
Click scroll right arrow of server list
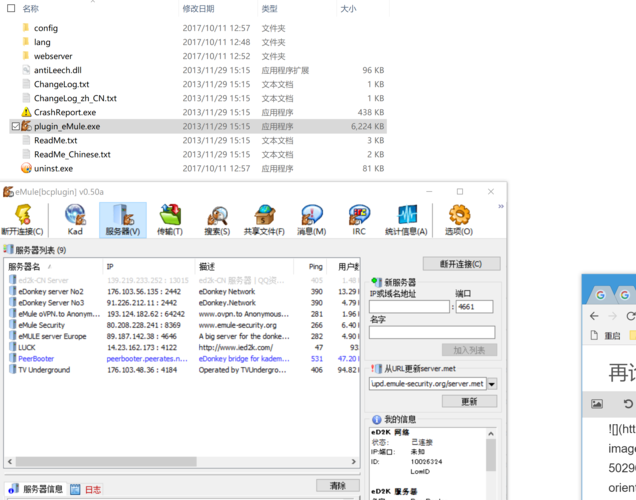[353, 461]
